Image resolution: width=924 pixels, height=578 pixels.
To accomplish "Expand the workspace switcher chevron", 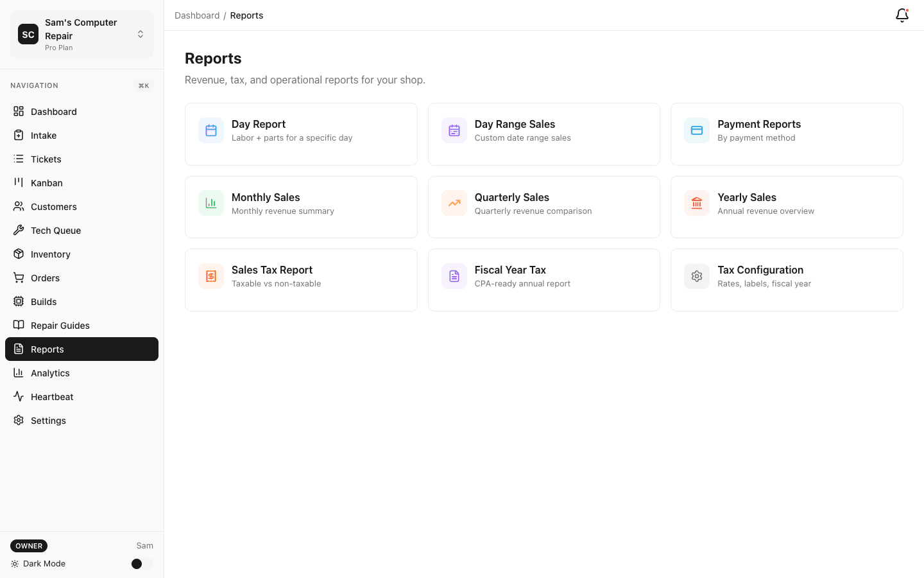I will (x=141, y=34).
